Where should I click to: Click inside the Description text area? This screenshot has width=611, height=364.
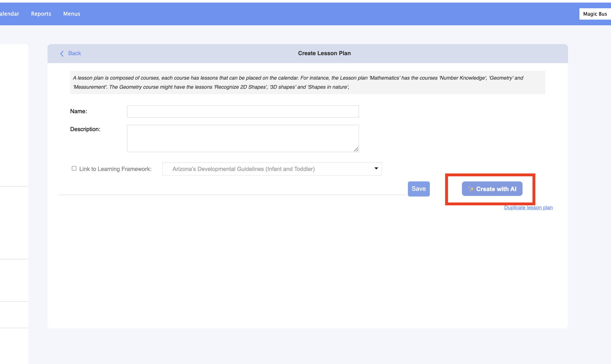click(243, 138)
